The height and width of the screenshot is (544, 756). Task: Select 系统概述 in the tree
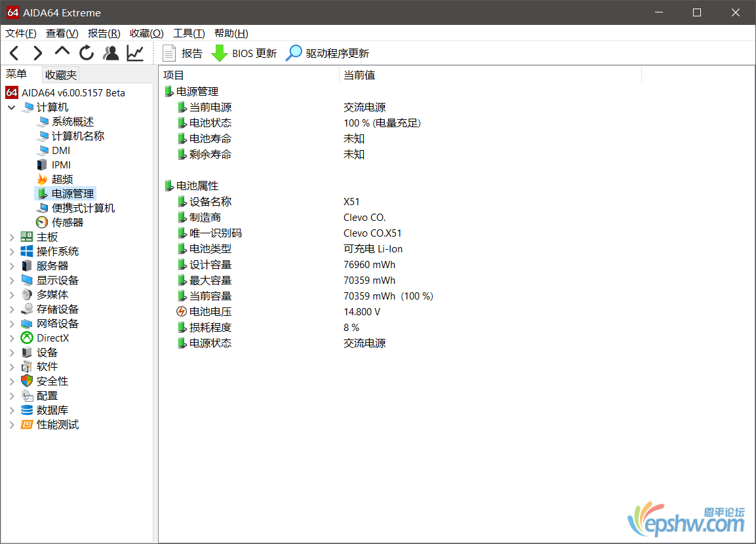(x=73, y=121)
